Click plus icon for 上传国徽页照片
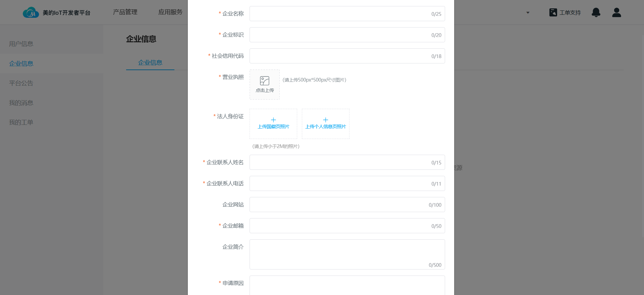Viewport: 644px width, 295px height. tap(273, 120)
